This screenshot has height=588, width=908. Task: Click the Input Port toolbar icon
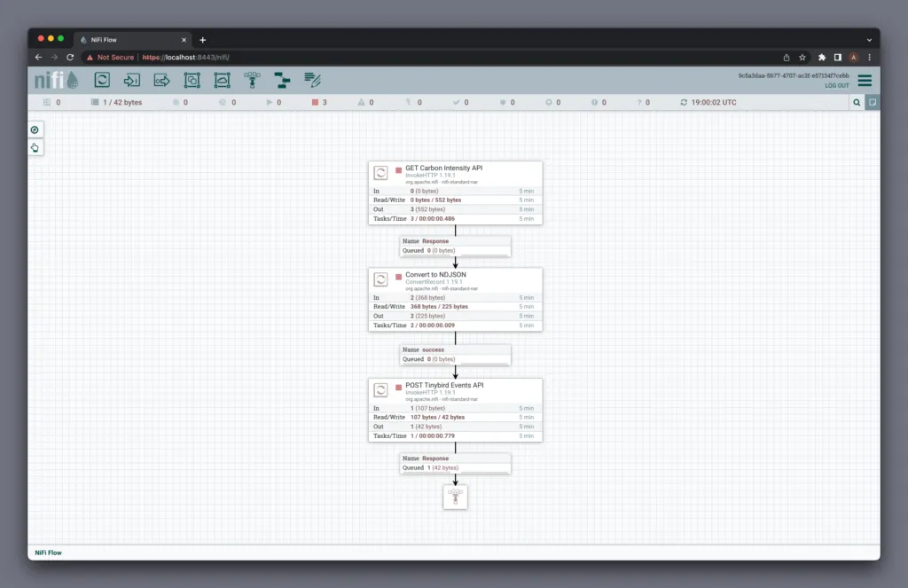(132, 80)
